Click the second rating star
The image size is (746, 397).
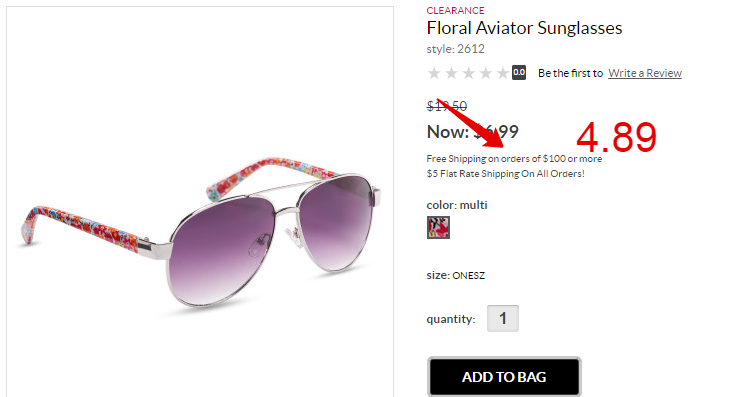click(451, 73)
